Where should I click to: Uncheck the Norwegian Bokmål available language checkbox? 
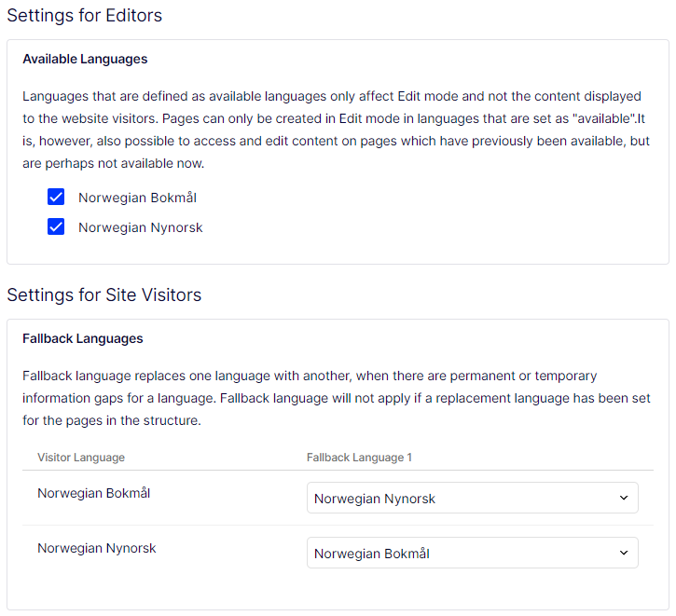click(56, 198)
